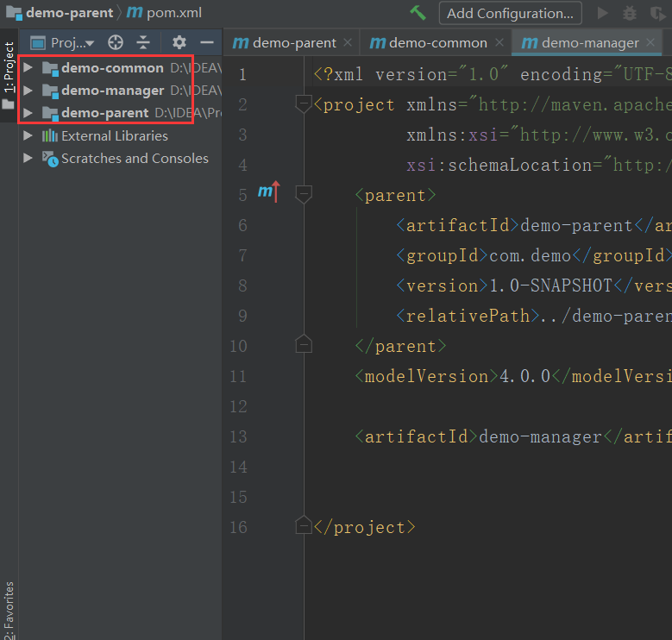Click Select Opened File crosshair icon
Viewport: 672px width, 640px height.
[116, 42]
